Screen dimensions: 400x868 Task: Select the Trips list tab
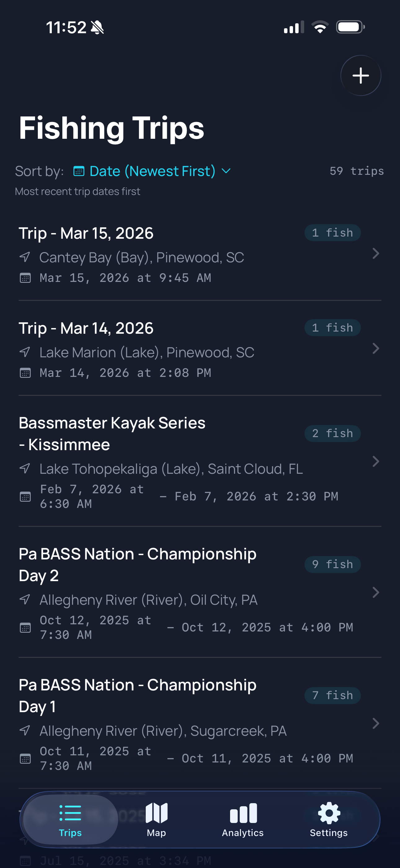coord(70,819)
